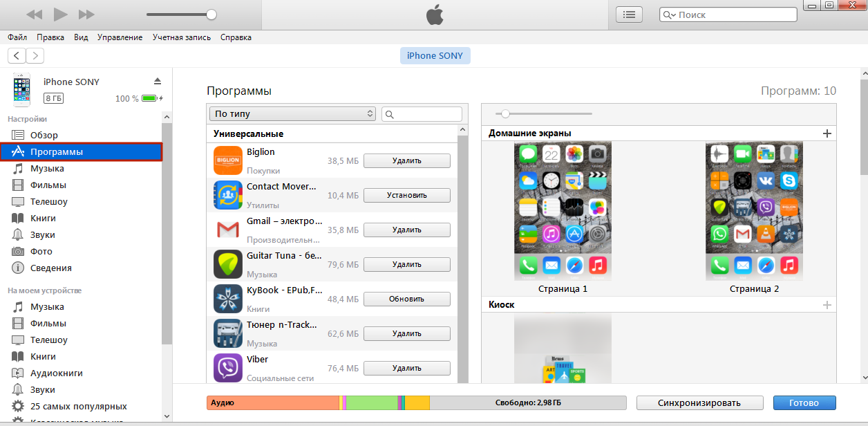Open Сведения in the sidebar
868x426 pixels.
pos(81,268)
